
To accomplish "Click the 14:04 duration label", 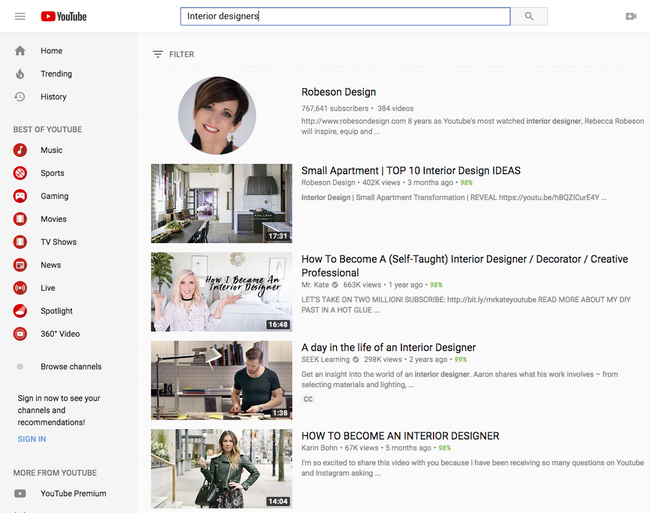I will (x=278, y=501).
